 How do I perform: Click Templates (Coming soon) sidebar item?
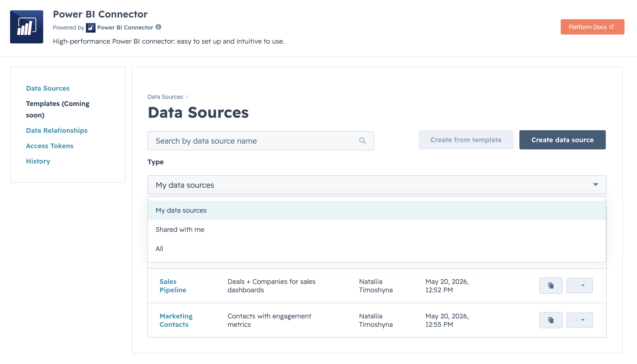[x=58, y=109]
